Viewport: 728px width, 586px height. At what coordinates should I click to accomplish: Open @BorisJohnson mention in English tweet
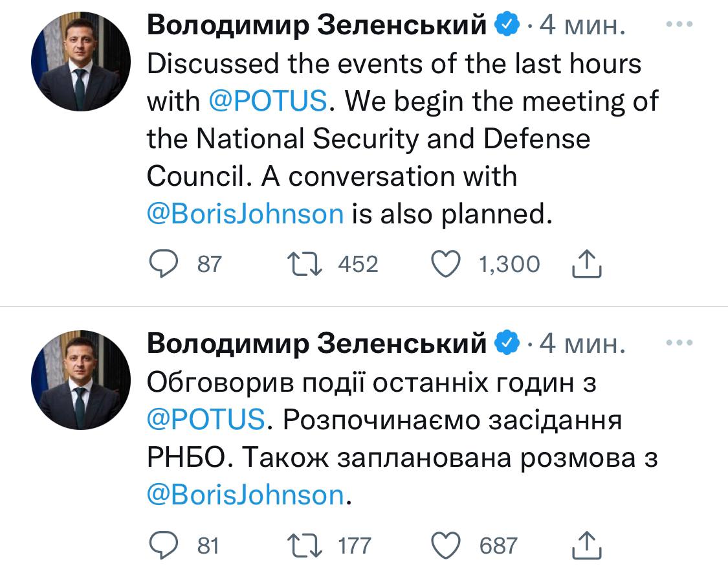click(x=245, y=214)
